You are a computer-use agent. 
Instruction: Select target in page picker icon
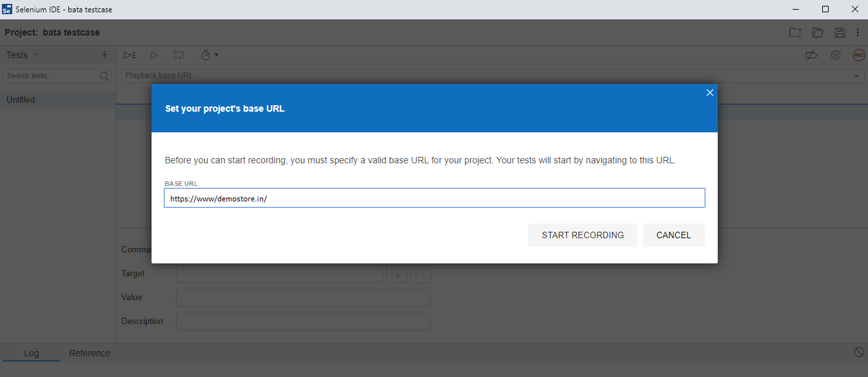coord(397,274)
